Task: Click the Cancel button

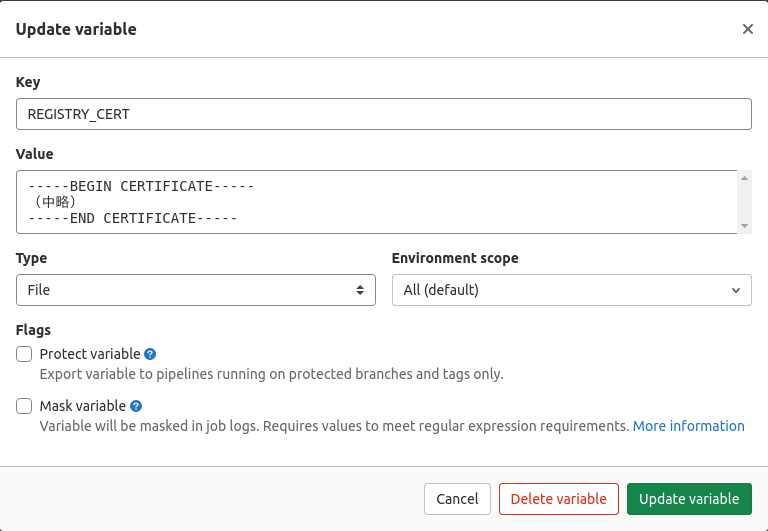Action: (x=457, y=499)
